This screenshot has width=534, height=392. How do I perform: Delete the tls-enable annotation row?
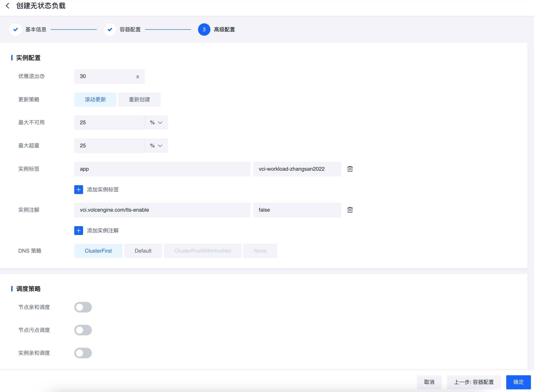point(350,210)
